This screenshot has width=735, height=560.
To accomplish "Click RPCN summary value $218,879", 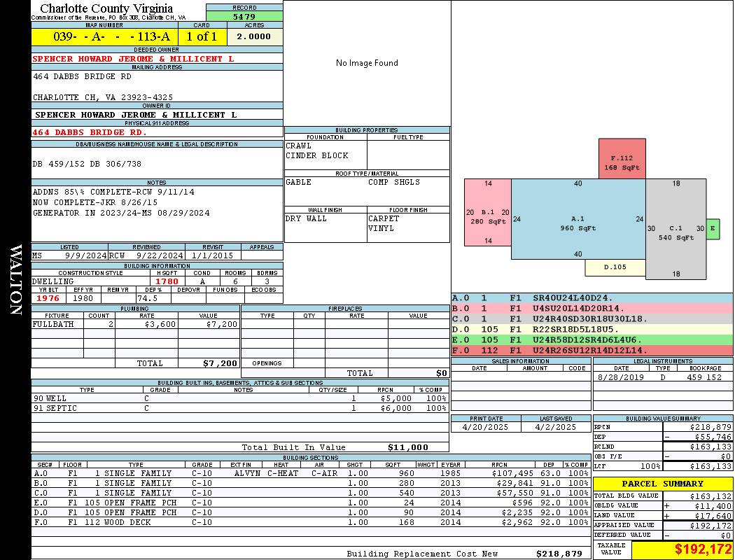I will tap(710, 428).
